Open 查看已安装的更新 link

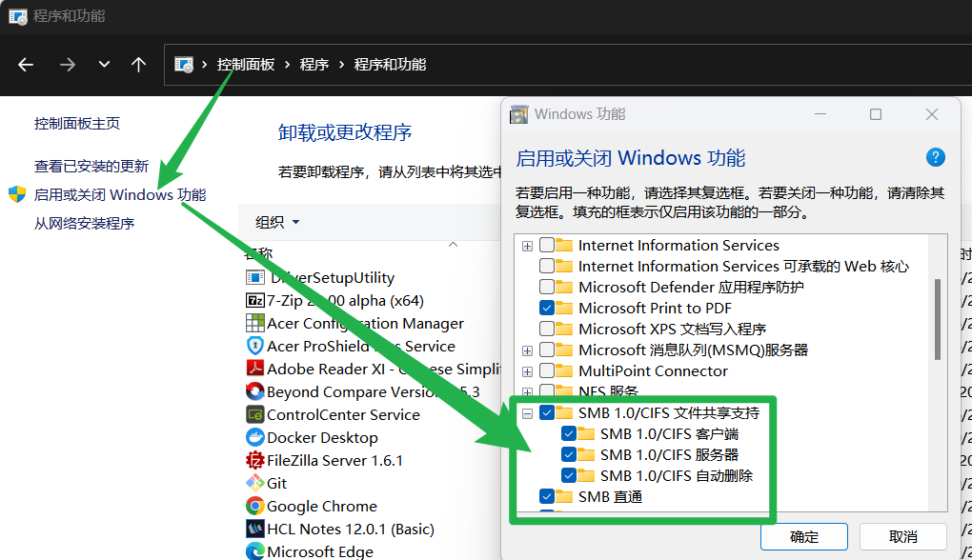point(91,166)
